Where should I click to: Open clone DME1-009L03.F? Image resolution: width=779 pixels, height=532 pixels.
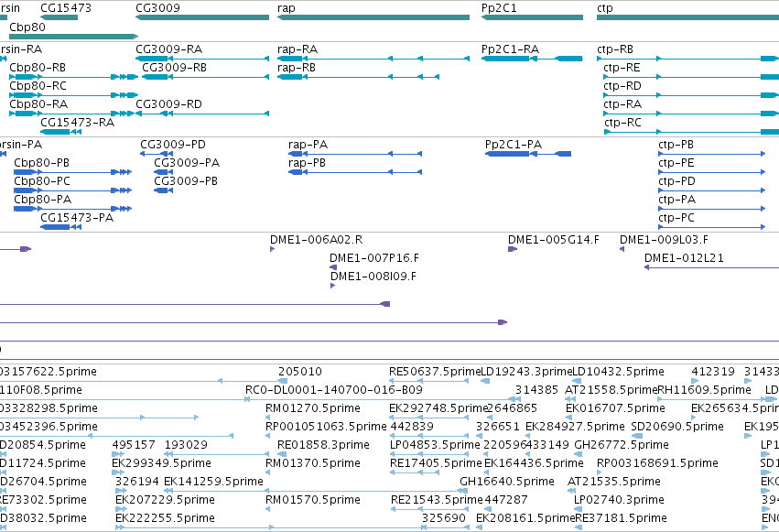(x=665, y=240)
